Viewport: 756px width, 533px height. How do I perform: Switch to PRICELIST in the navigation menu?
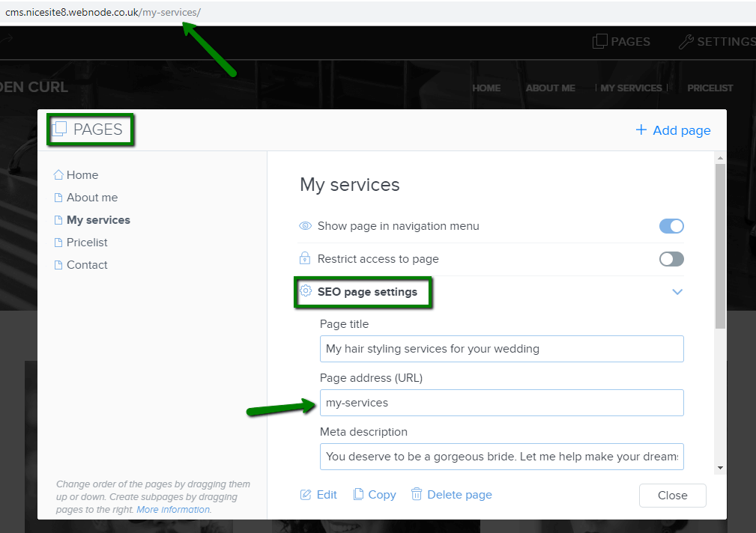coord(710,88)
